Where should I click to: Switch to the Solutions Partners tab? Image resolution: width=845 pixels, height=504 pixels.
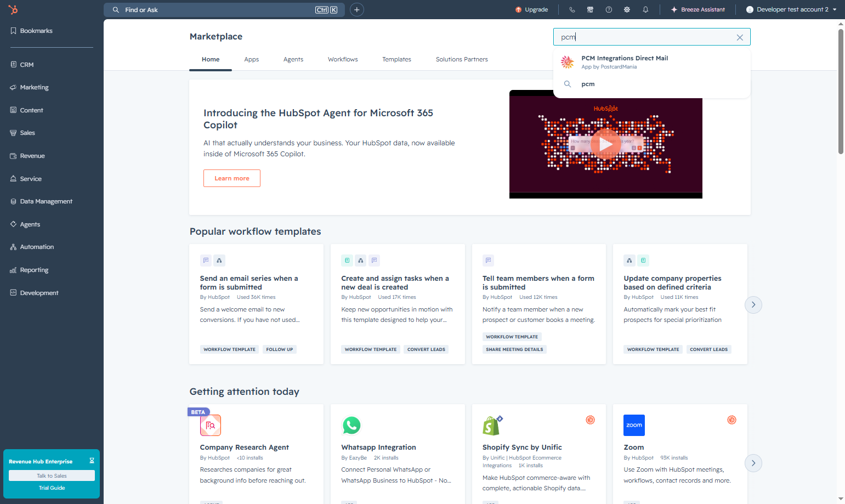pyautogui.click(x=462, y=59)
